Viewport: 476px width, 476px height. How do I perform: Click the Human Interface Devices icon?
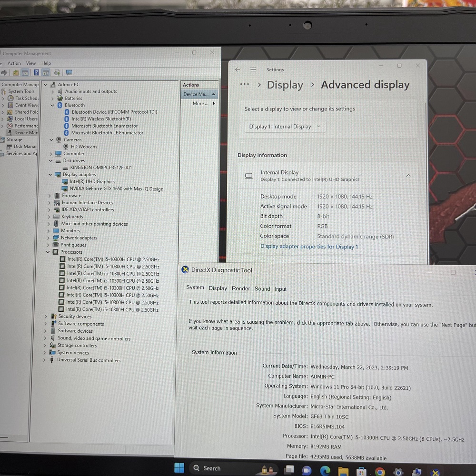tap(57, 203)
